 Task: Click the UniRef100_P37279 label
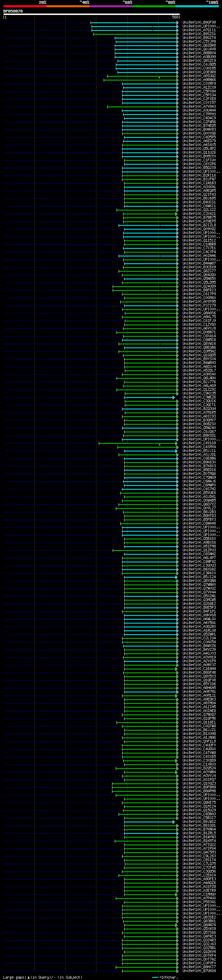coord(199,305)
